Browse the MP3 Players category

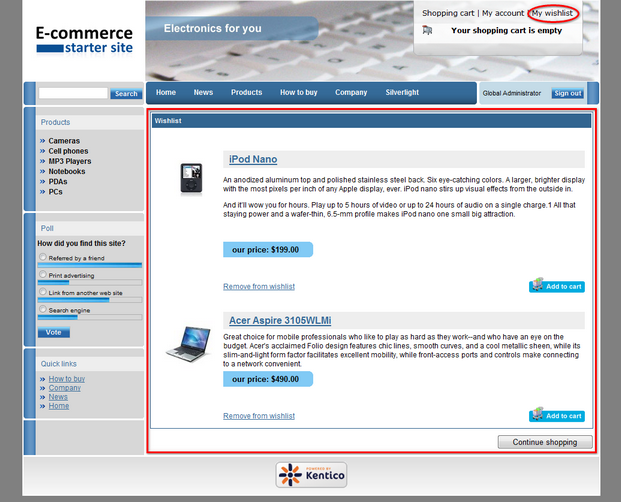tap(70, 161)
